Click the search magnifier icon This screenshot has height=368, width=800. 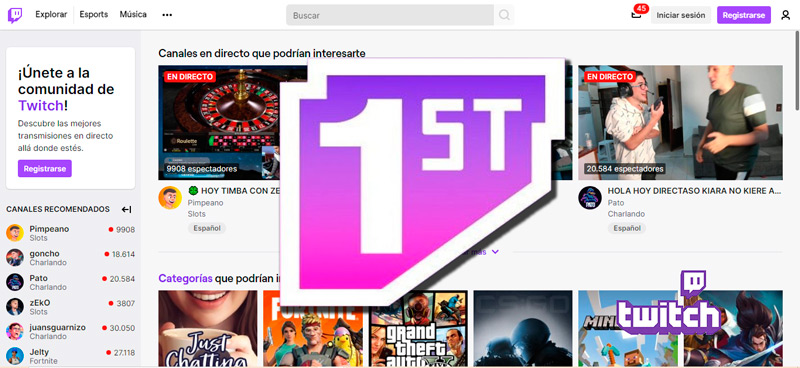coord(504,15)
